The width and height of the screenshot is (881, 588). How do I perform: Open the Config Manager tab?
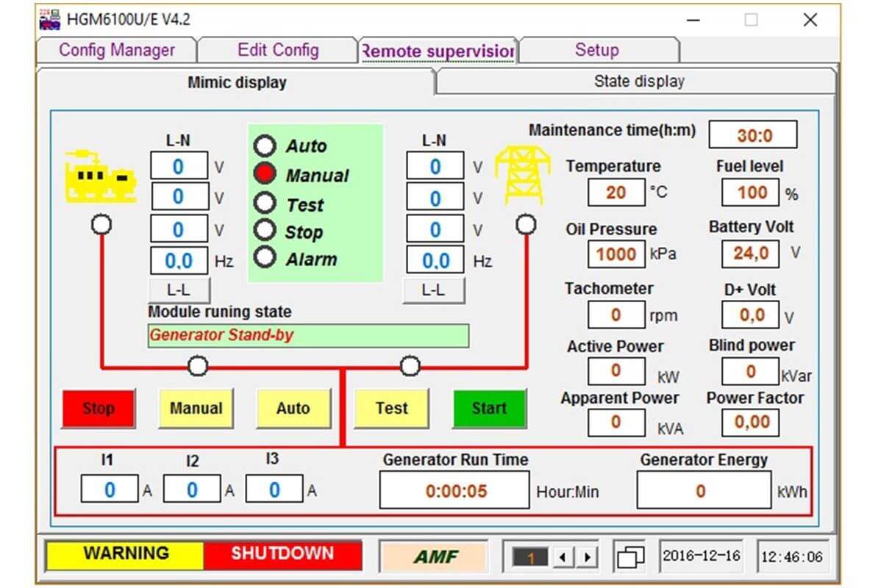(x=117, y=50)
